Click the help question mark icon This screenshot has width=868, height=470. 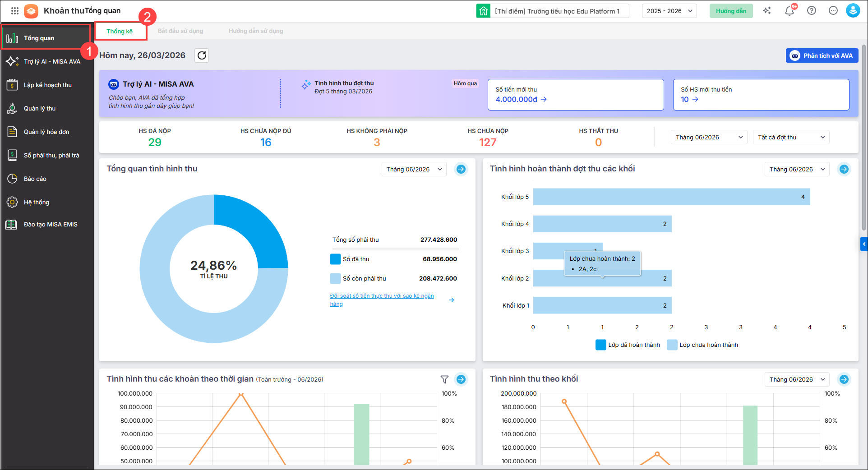point(812,11)
